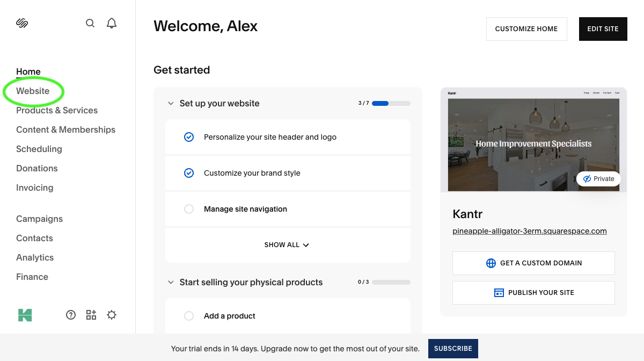
Task: Check the 'Add a product' circle
Action: tap(189, 316)
